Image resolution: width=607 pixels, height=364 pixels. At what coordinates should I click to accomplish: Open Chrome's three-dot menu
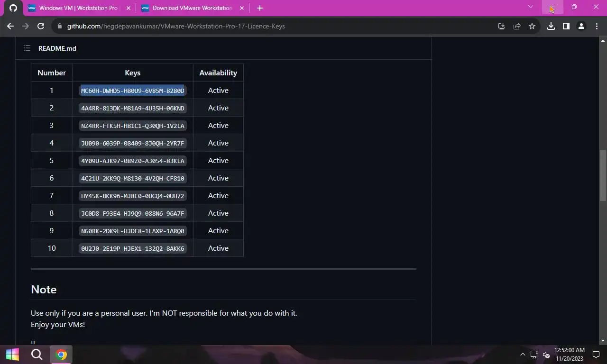[597, 26]
